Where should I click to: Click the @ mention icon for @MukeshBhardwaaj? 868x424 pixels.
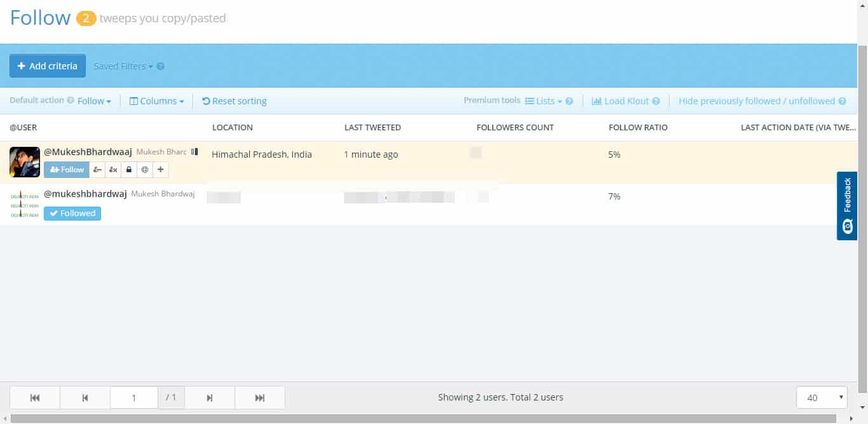145,170
